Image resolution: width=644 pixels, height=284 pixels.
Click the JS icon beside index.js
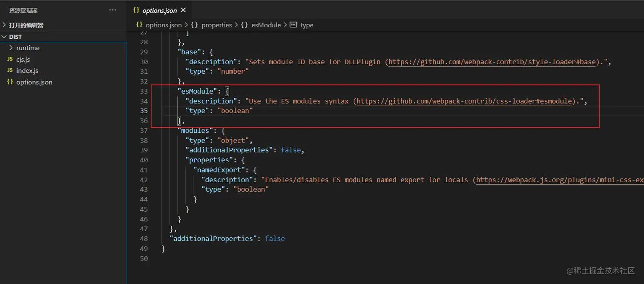click(x=10, y=71)
